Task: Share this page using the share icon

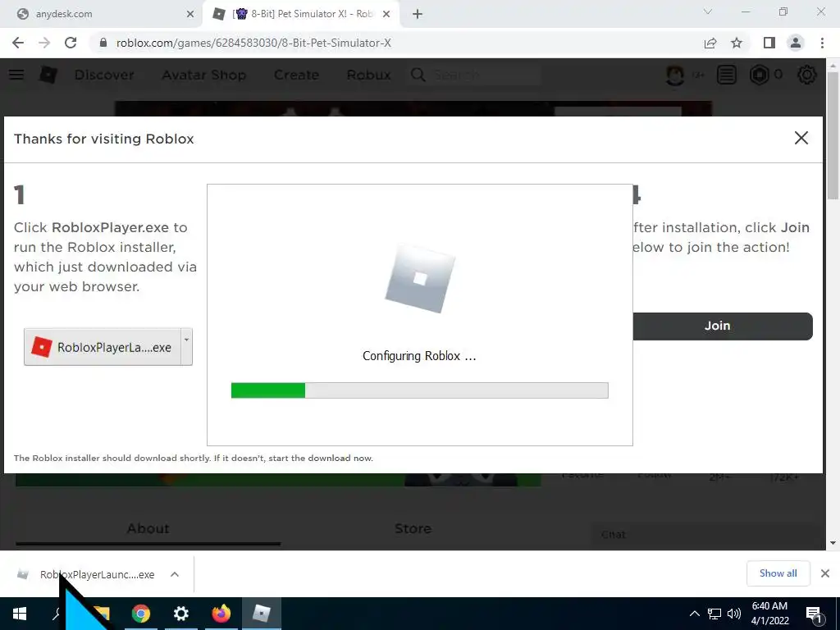Action: [x=710, y=43]
